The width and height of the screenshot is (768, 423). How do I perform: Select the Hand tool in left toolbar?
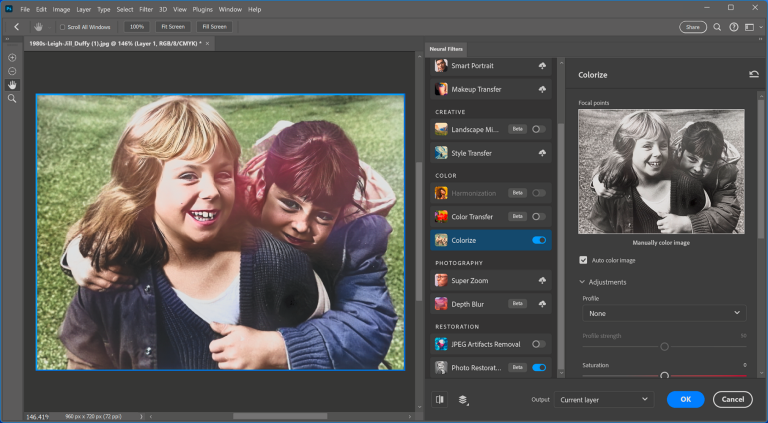coord(12,85)
